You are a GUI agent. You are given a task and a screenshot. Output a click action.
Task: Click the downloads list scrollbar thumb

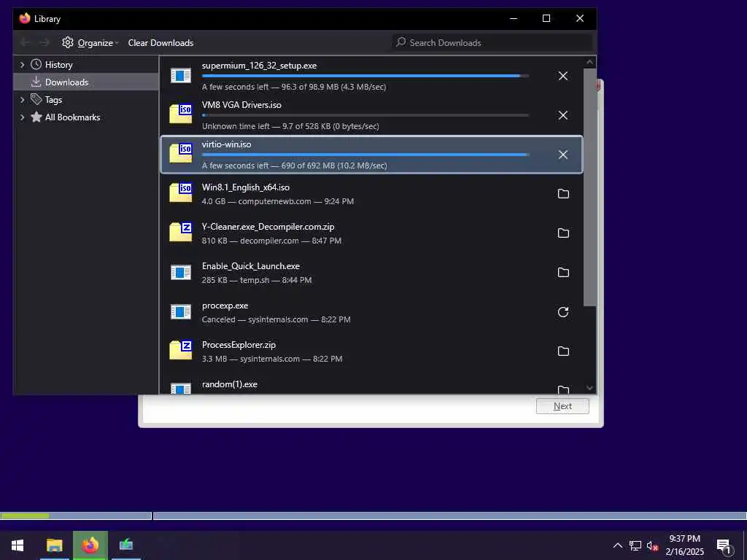click(589, 187)
